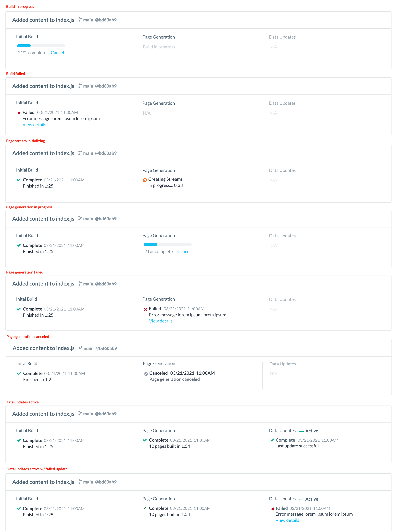Click the Active status label in the Data updates active card
Image resolution: width=399 pixels, height=532 pixels.
pyautogui.click(x=312, y=431)
